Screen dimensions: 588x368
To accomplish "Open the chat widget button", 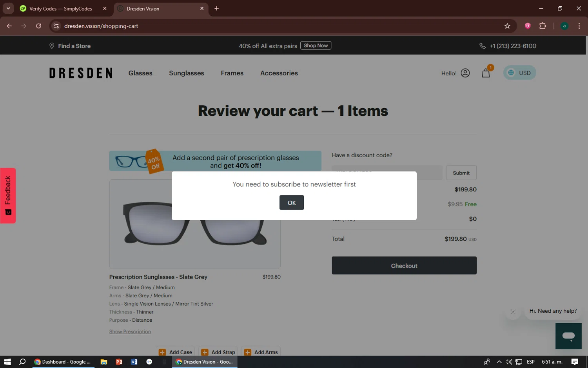I will (x=568, y=336).
